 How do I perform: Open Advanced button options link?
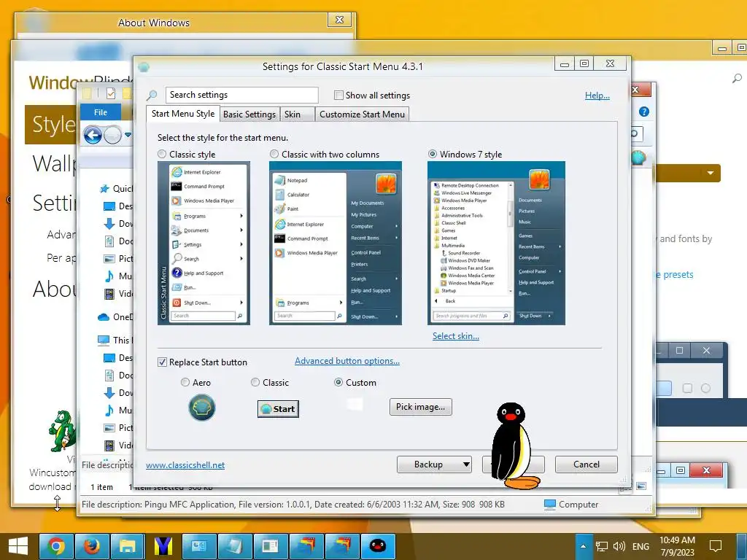pos(347,361)
